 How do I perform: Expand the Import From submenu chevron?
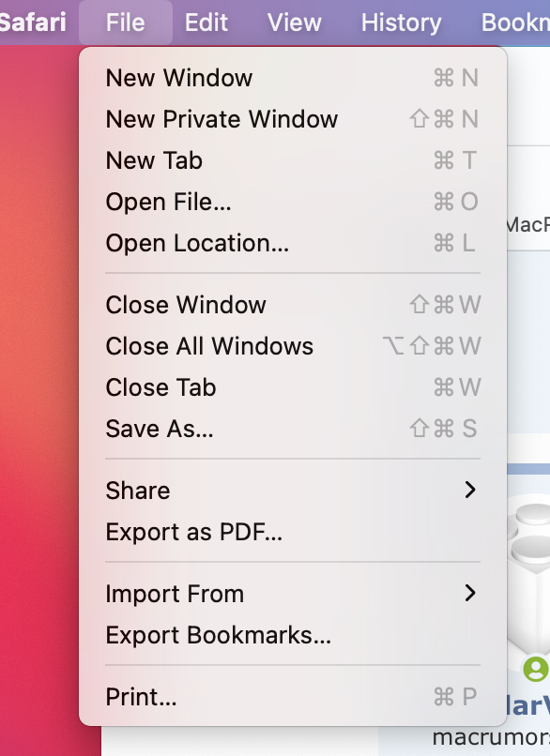(x=470, y=593)
